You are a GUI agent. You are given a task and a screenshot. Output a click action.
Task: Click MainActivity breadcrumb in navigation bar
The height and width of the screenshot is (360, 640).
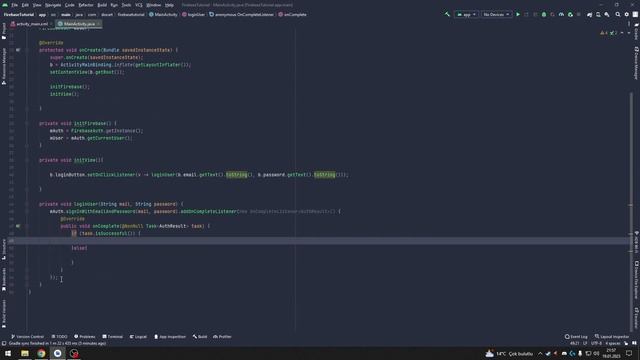tap(163, 14)
